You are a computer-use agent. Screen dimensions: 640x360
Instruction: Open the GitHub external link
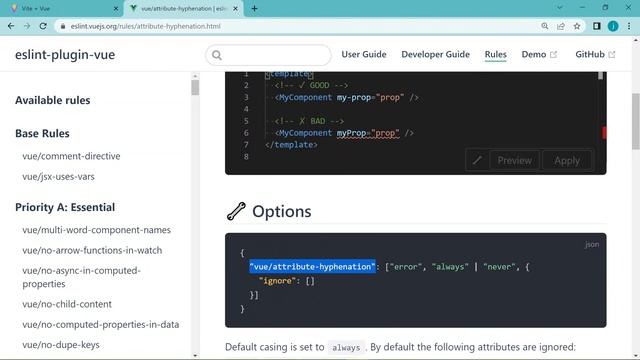[x=595, y=54]
